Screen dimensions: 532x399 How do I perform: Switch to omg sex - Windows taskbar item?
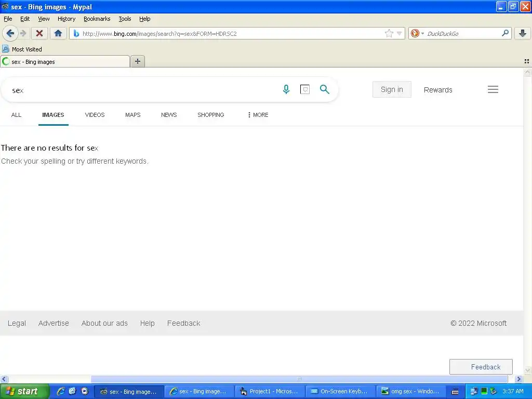click(x=411, y=391)
